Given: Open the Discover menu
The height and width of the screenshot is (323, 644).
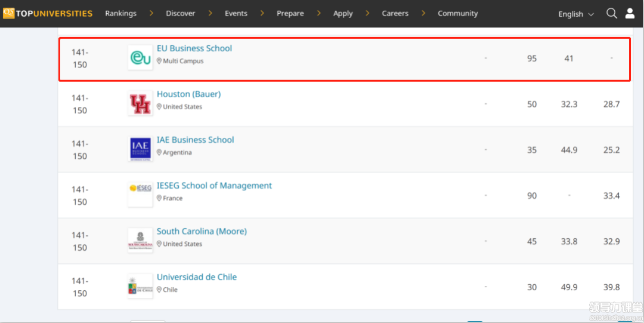Looking at the screenshot, I should [x=180, y=13].
